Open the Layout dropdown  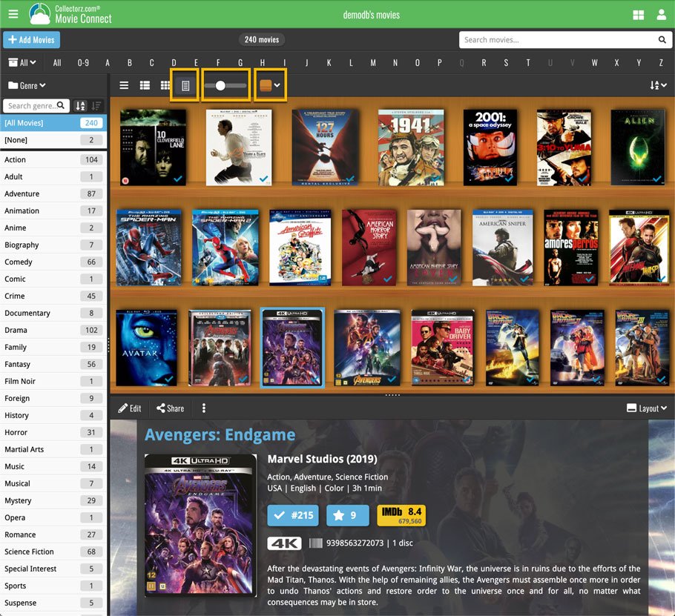click(647, 408)
